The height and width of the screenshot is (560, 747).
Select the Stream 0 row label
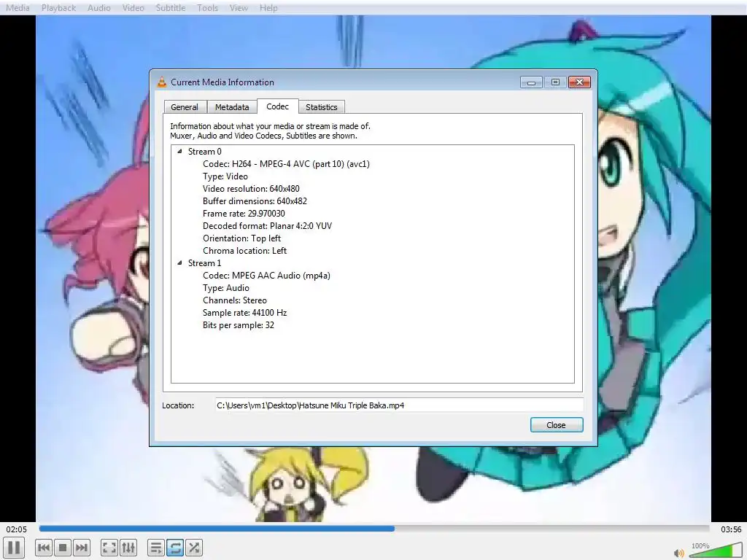click(205, 152)
